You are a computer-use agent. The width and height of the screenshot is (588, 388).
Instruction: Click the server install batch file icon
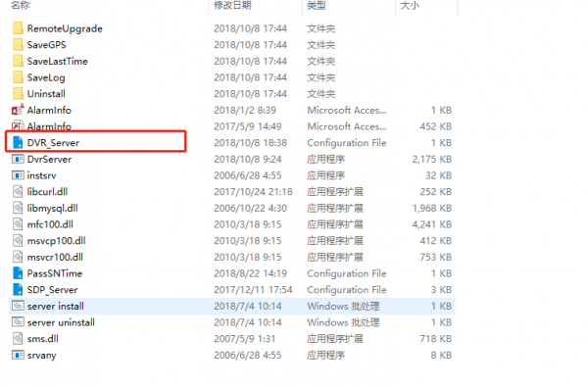[x=18, y=306]
